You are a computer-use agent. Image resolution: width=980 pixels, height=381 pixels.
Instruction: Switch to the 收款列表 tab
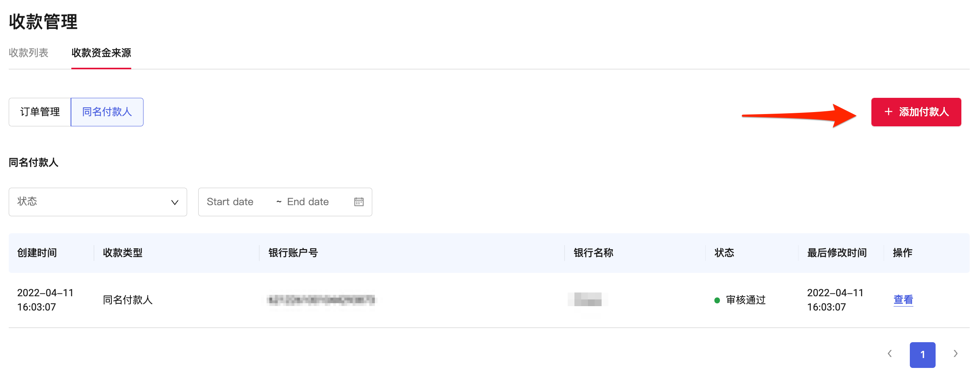point(29,53)
